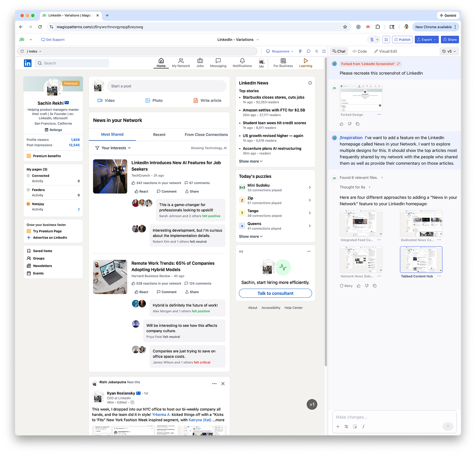Open the Notifications bell icon

(242, 63)
